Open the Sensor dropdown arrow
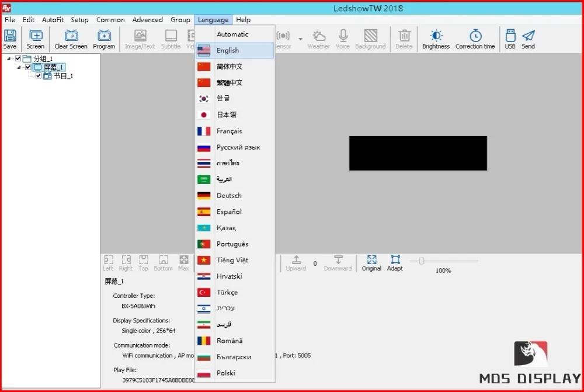This screenshot has height=392, width=584. pyautogui.click(x=300, y=39)
